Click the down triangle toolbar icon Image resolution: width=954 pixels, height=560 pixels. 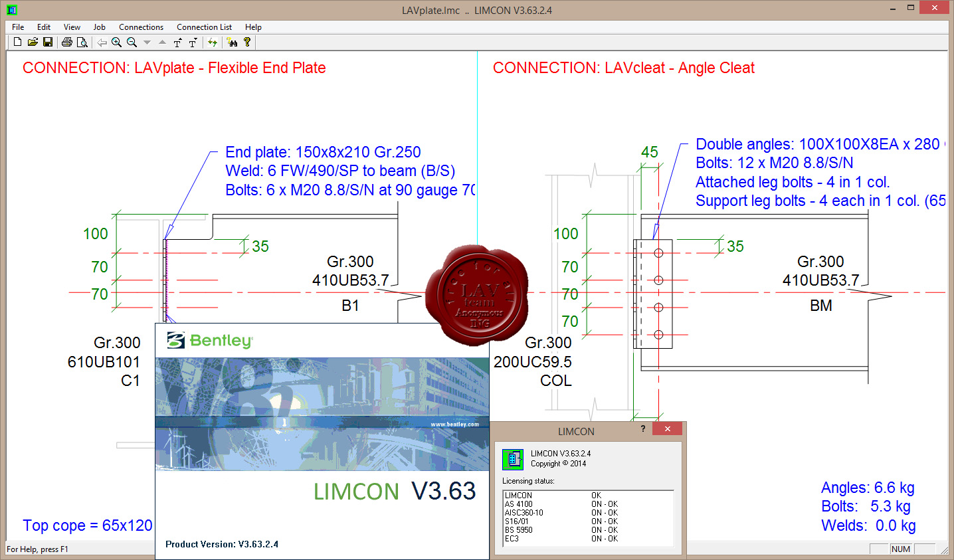[147, 42]
